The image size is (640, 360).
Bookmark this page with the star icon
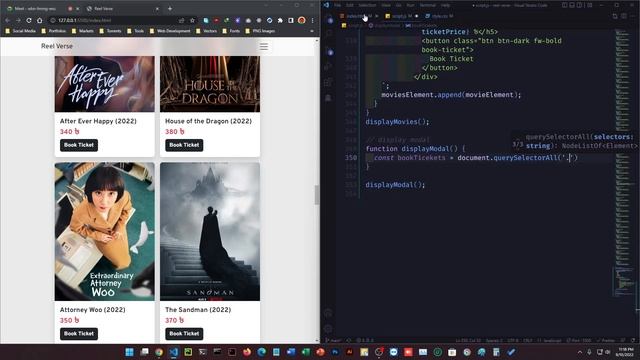(192, 20)
